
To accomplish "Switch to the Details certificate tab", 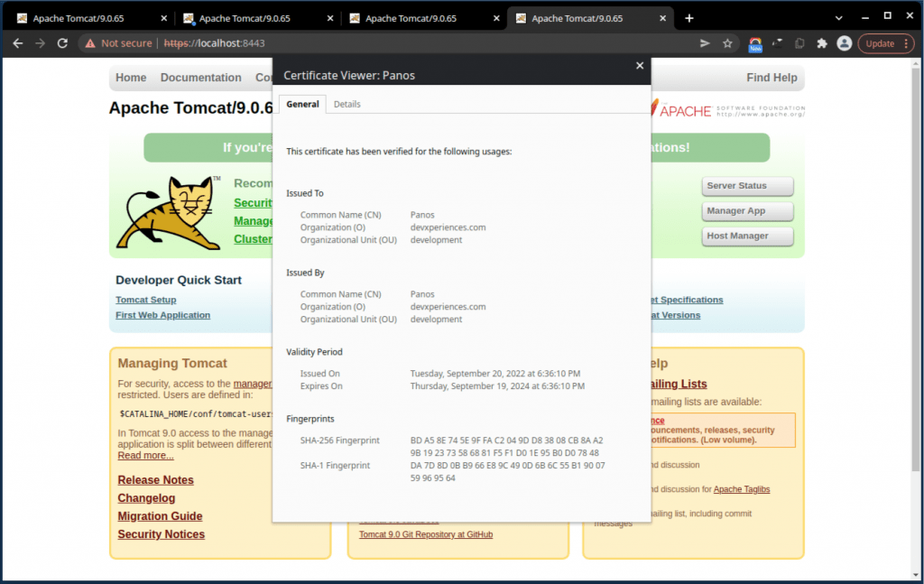I will click(x=347, y=105).
